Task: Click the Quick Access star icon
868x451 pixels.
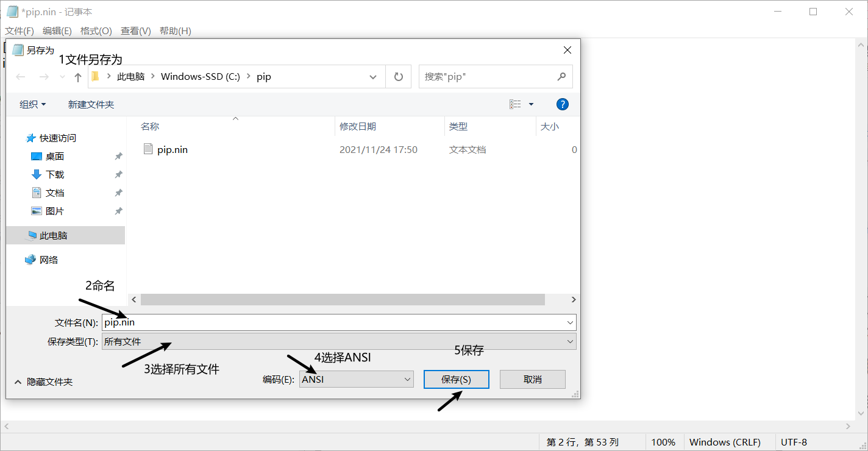Action: click(31, 138)
